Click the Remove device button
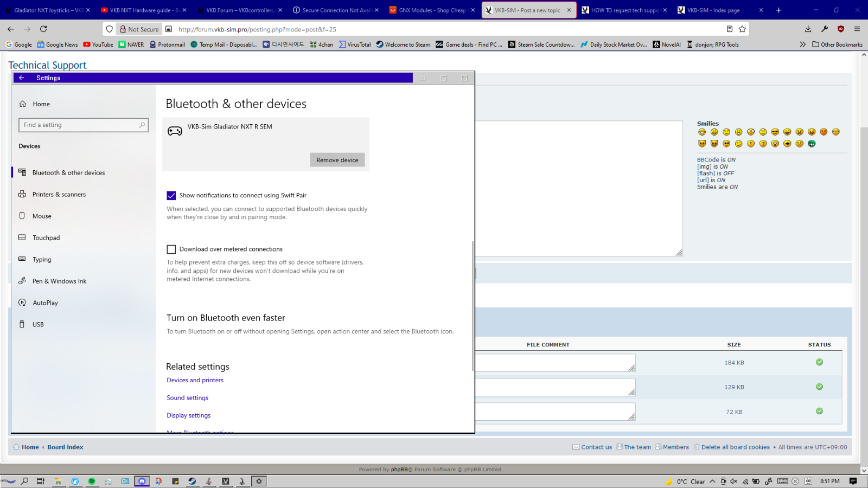 [337, 160]
